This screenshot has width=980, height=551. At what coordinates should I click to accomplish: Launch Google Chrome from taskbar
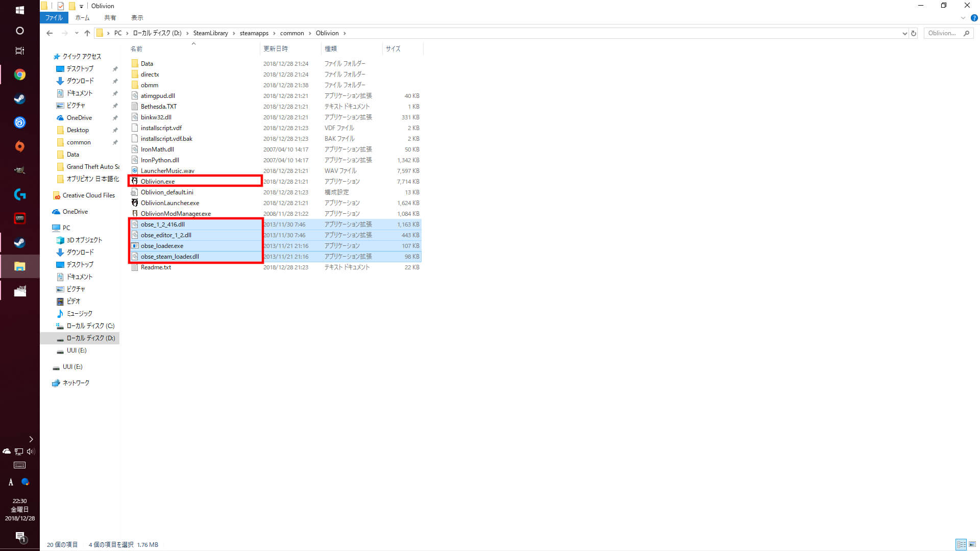point(19,74)
